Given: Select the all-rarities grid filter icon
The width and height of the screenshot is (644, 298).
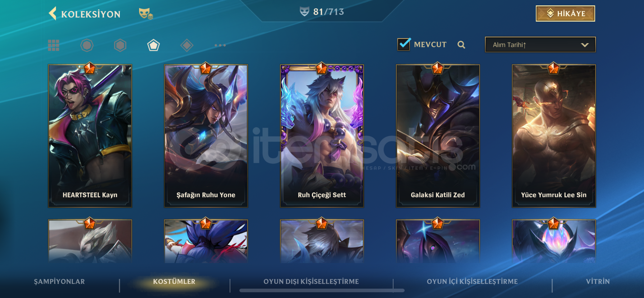Looking at the screenshot, I should coord(54,45).
